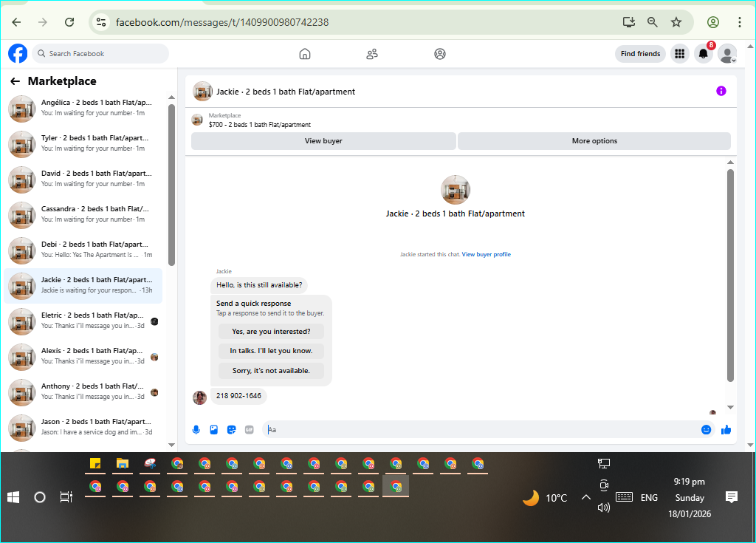Open Alexis conversation in Marketplace list
Image resolution: width=756 pixels, height=543 pixels.
[83, 357]
